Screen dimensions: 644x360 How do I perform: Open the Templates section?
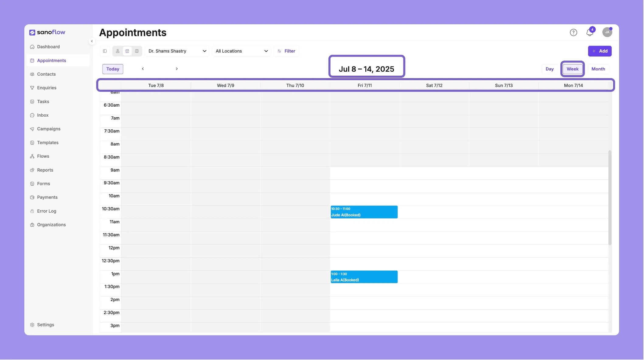[48, 142]
